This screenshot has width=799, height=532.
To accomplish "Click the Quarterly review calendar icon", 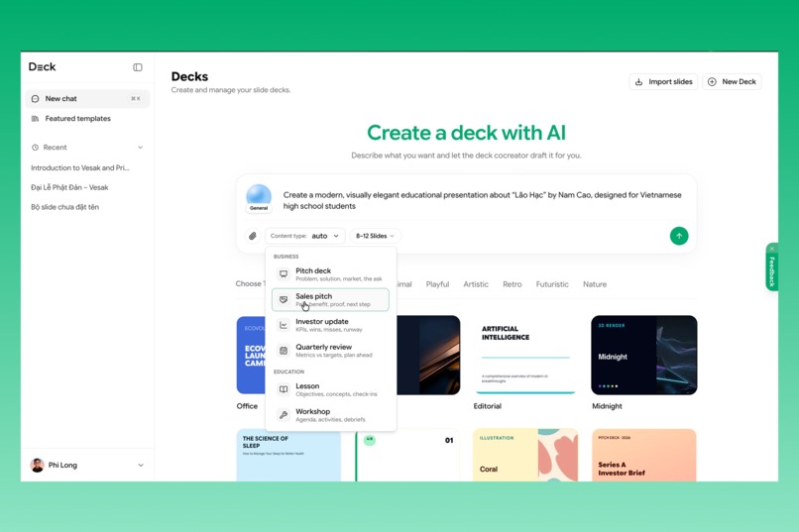I will (284, 351).
